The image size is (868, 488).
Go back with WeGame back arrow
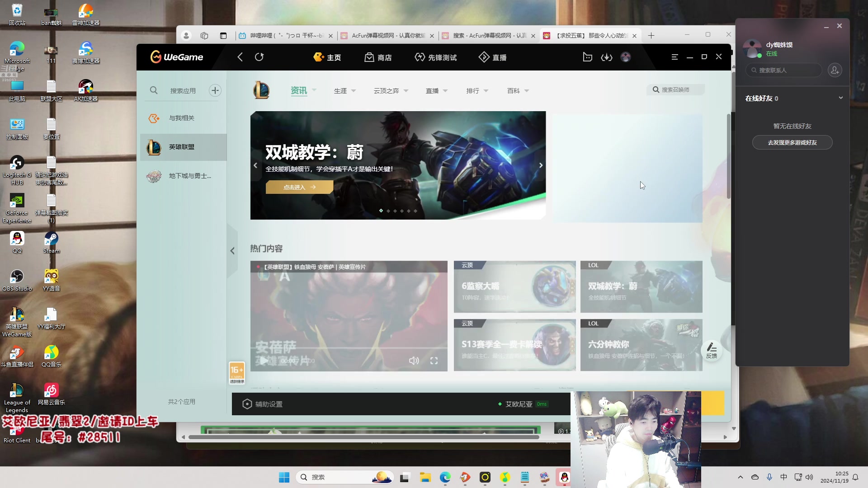tap(240, 57)
